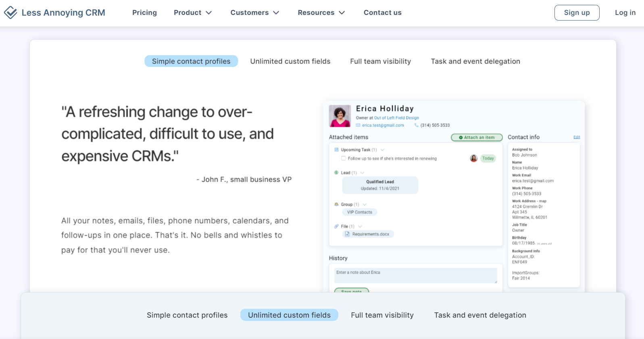
Task: Select the top 'Simple contact profiles' tab
Action: pyautogui.click(x=191, y=61)
